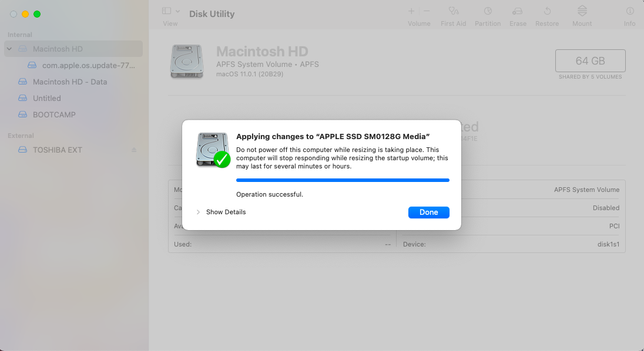Toggle the sidebar View icon

pos(166,11)
